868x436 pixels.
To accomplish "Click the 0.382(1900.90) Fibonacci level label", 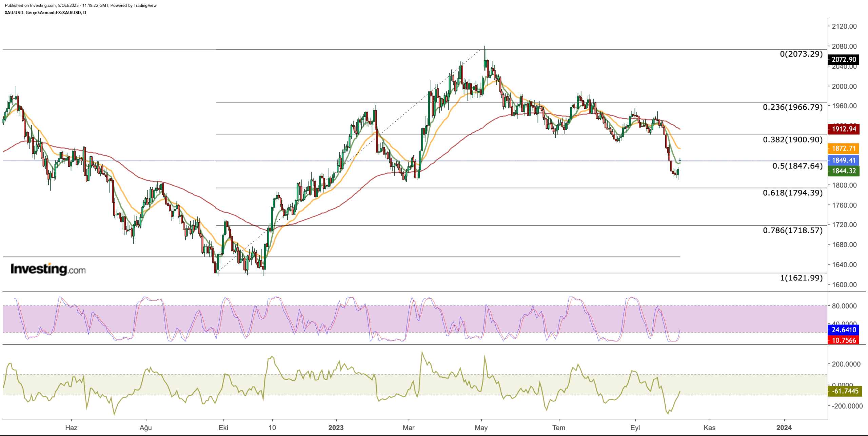I will pyautogui.click(x=793, y=140).
